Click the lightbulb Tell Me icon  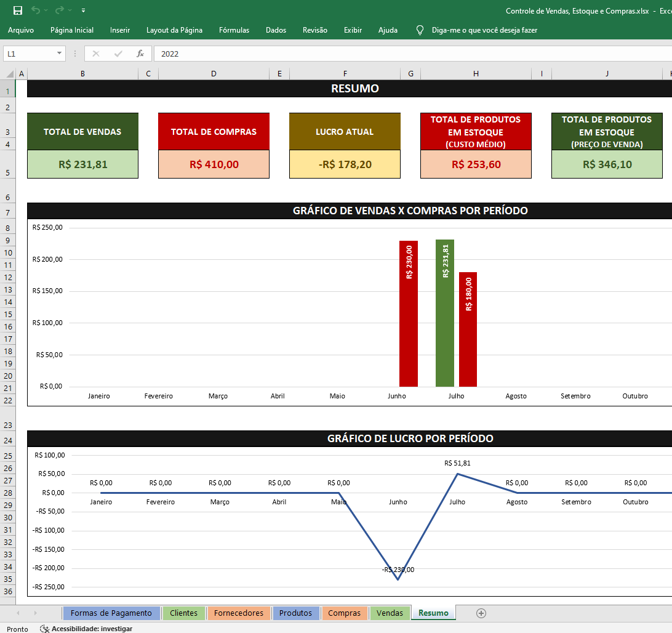[x=420, y=30]
